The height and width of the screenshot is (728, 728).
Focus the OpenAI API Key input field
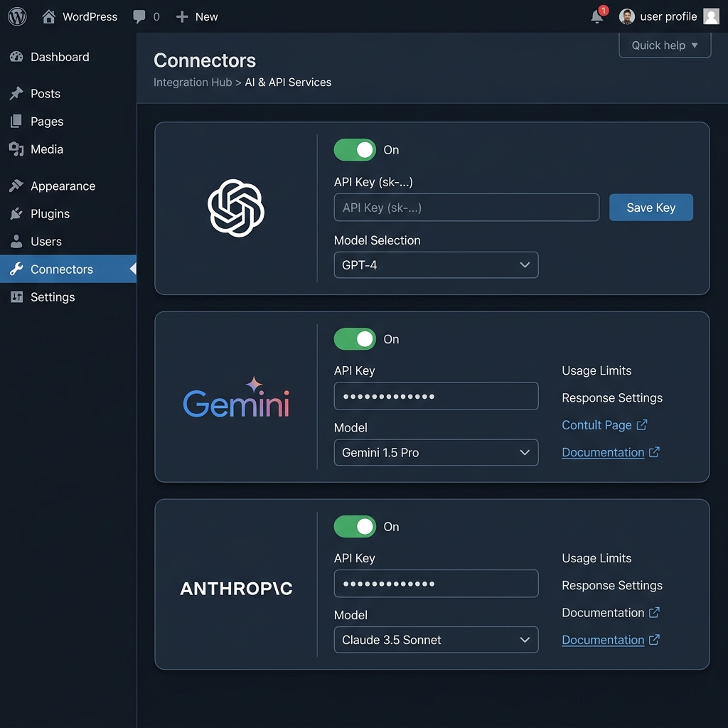tap(466, 208)
